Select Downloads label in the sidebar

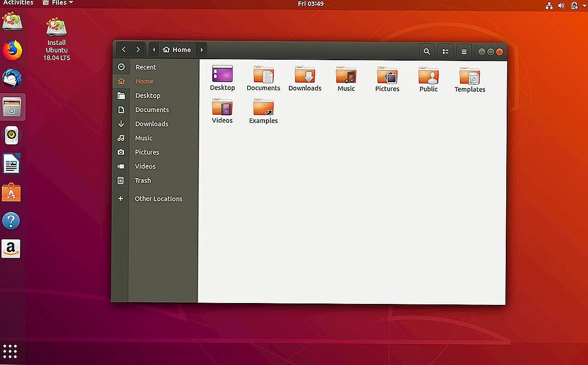152,124
